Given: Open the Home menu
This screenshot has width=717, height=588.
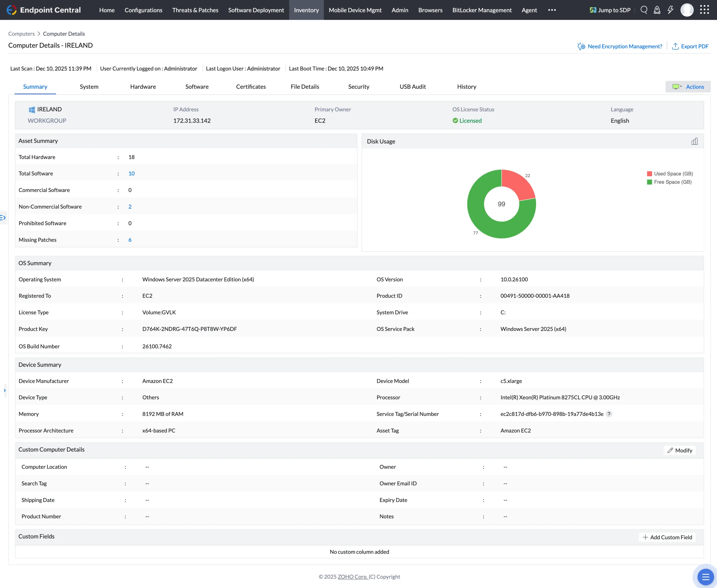Looking at the screenshot, I should 107,10.
